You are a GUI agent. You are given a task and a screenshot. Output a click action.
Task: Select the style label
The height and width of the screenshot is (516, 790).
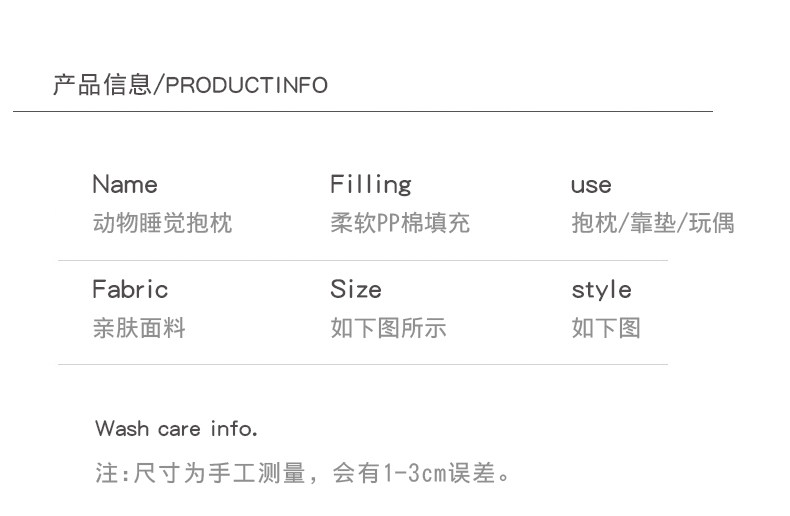[601, 291]
